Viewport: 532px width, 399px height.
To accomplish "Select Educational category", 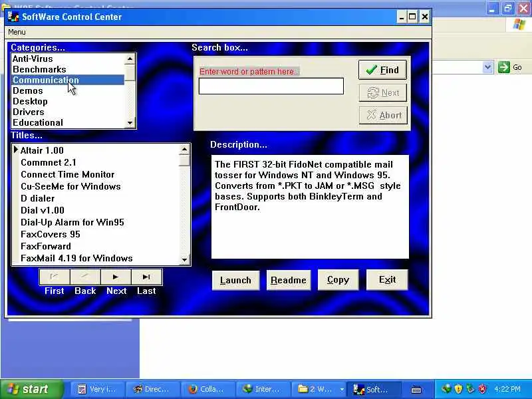I will click(68, 122).
